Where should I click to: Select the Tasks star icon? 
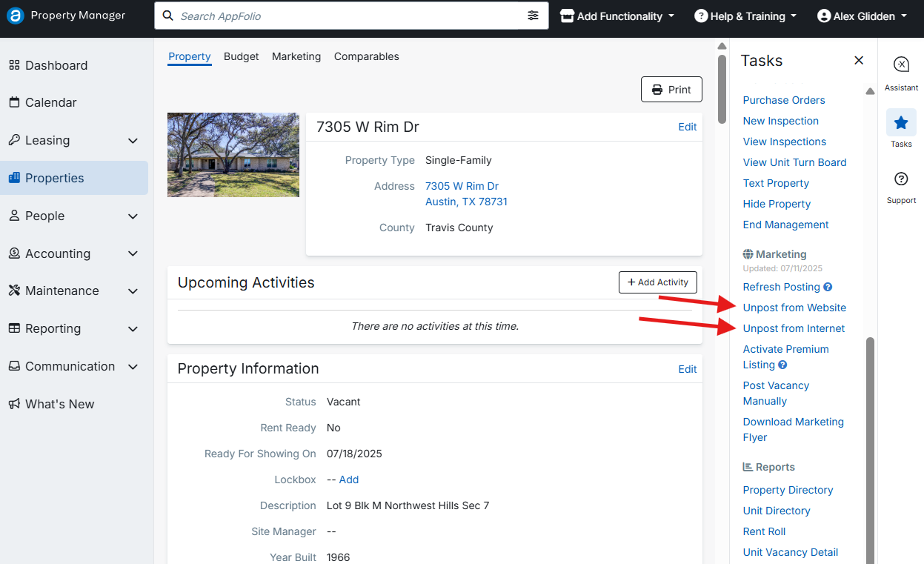click(901, 122)
